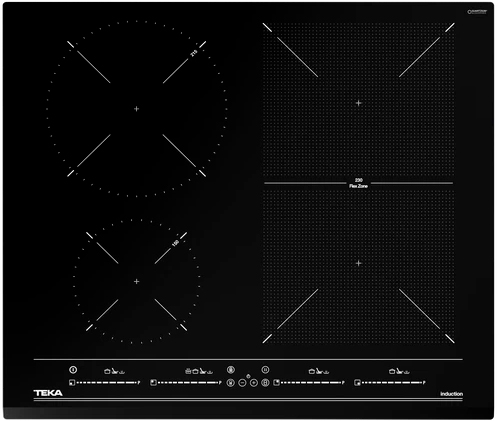The image size is (497, 421).
Task: Tap the power on/off touch button
Action: pyautogui.click(x=73, y=370)
